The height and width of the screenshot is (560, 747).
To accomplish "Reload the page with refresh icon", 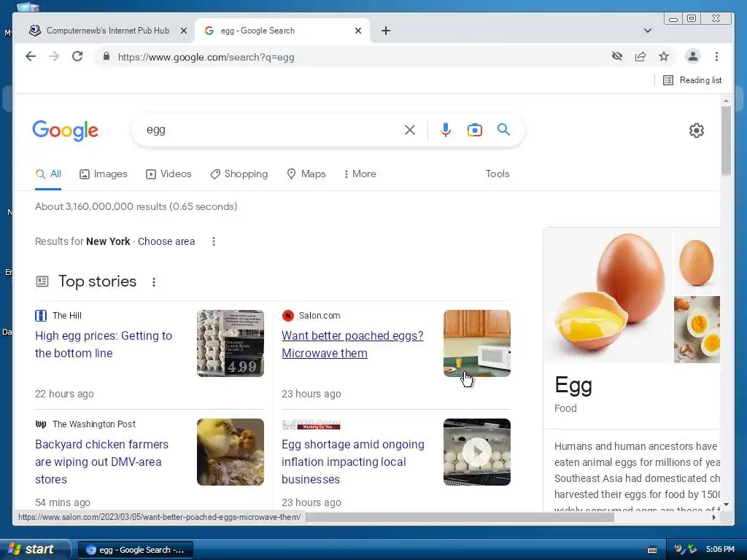I will tap(77, 57).
